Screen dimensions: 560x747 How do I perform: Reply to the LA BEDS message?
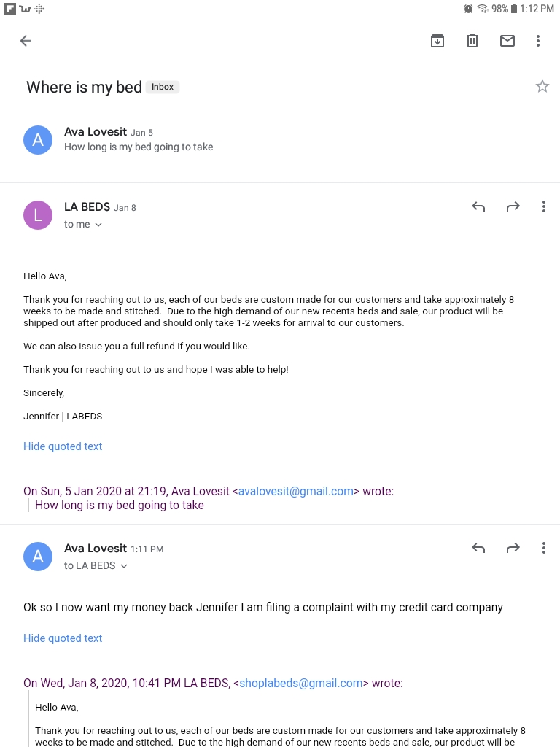[x=478, y=206]
